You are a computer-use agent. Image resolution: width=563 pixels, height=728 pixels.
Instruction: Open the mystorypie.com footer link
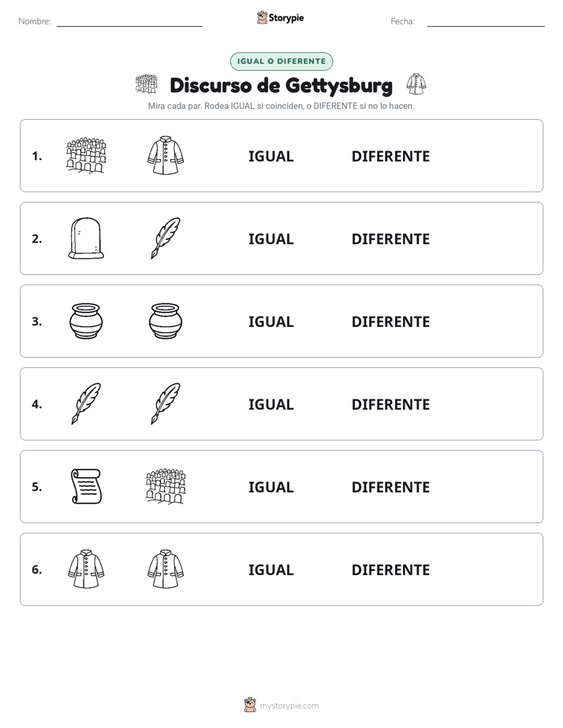pos(281,705)
